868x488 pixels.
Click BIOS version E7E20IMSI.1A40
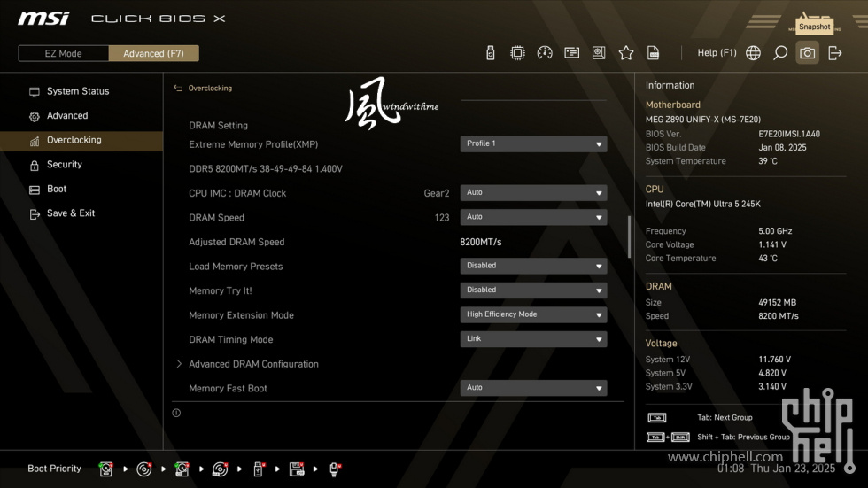(x=789, y=134)
